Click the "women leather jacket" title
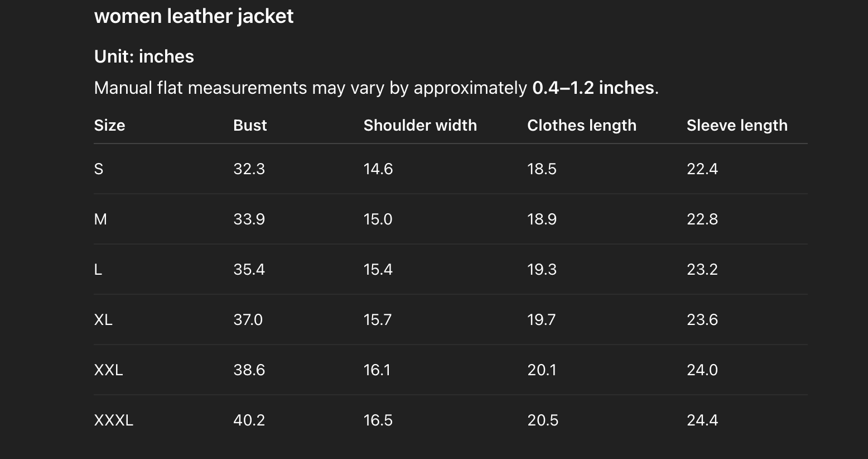The height and width of the screenshot is (459, 868). pyautogui.click(x=194, y=16)
